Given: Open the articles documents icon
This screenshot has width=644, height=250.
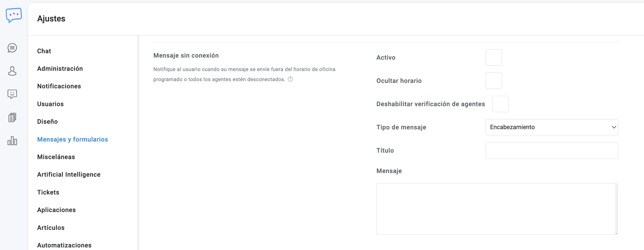Looking at the screenshot, I should coord(12,118).
